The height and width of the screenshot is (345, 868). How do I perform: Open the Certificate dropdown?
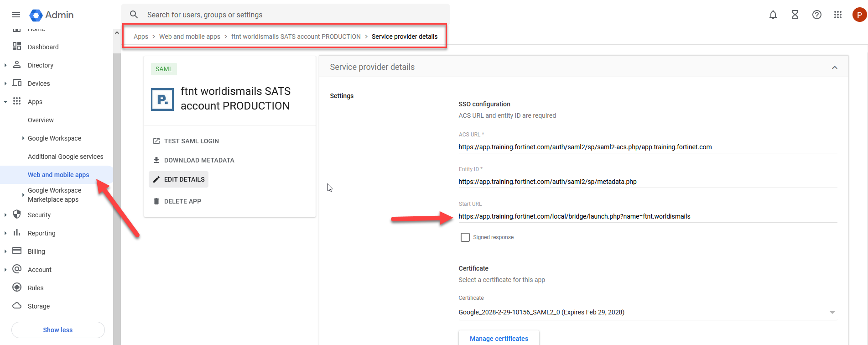click(648, 312)
